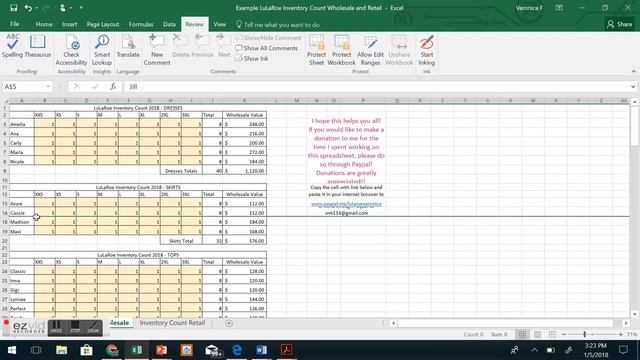Click the Veronica F account name
Image resolution: width=640 pixels, height=360 pixels.
[x=529, y=8]
